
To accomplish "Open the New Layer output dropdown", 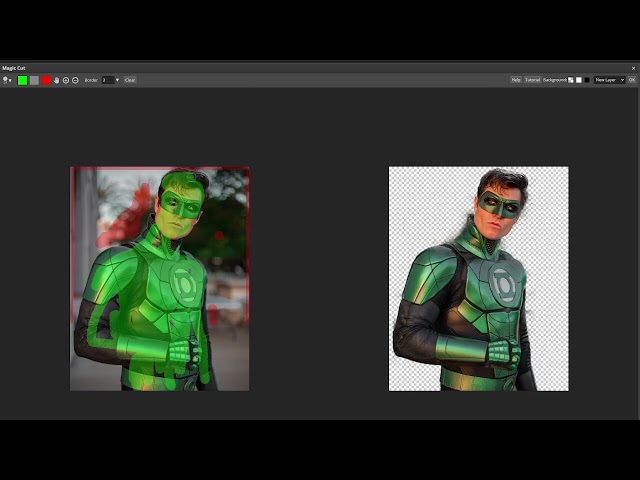I will (609, 80).
